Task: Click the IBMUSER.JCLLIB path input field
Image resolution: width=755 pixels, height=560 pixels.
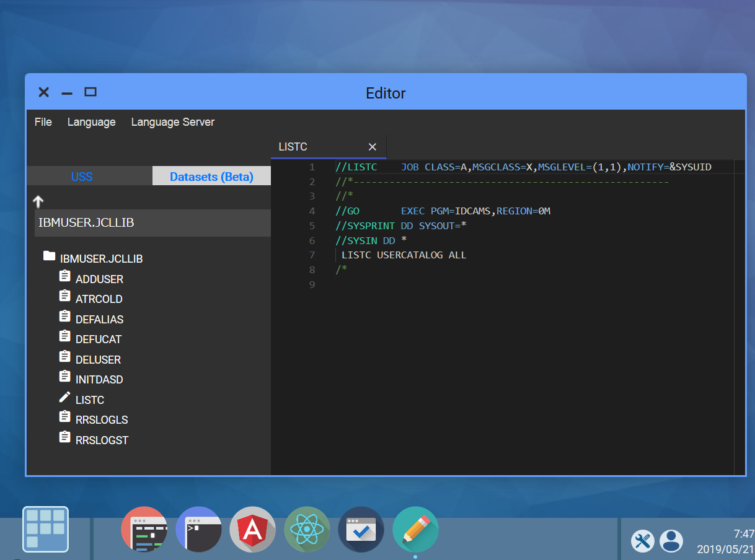Action: tap(152, 223)
